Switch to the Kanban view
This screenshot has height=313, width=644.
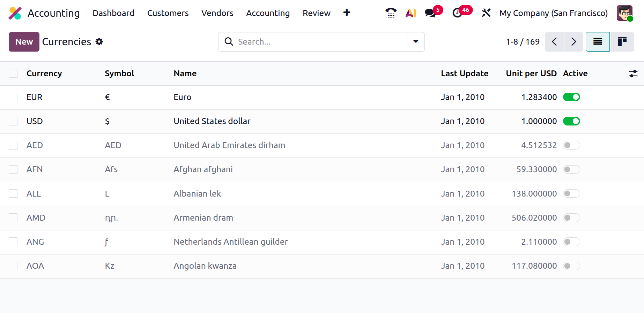coord(622,42)
